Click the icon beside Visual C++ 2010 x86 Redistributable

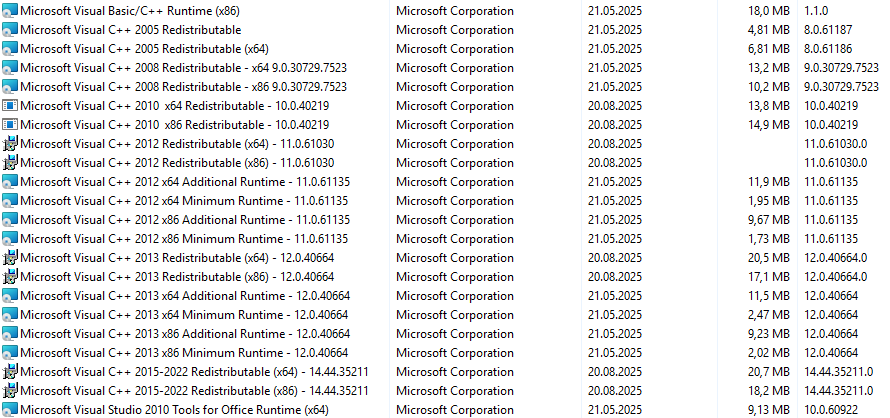[x=10, y=124]
